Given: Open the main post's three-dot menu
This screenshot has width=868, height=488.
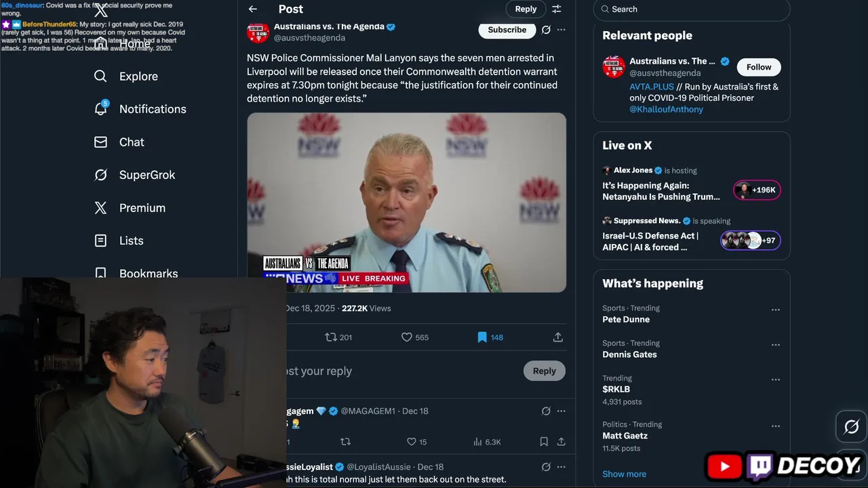Looking at the screenshot, I should click(561, 30).
